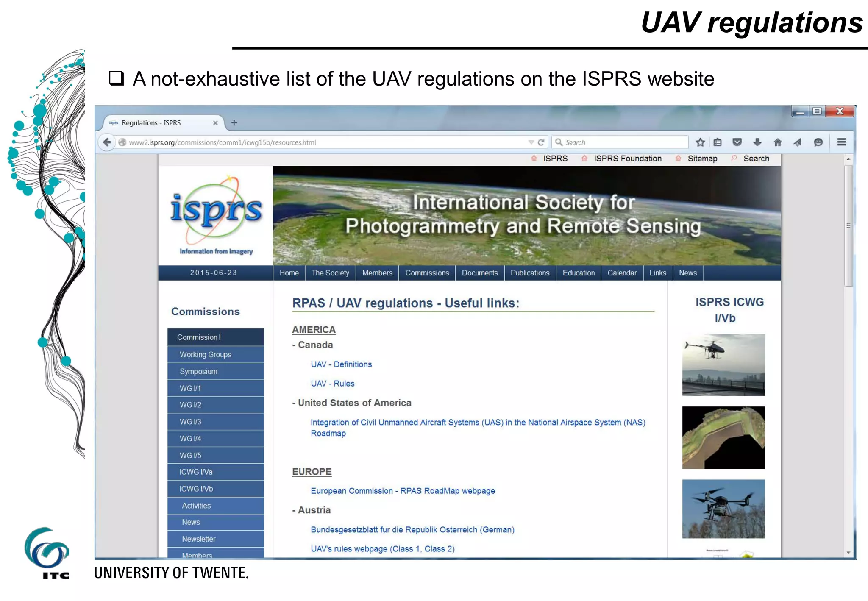Image resolution: width=868 pixels, height=601 pixels.
Task: Open Activities in sidebar
Action: pyautogui.click(x=216, y=506)
